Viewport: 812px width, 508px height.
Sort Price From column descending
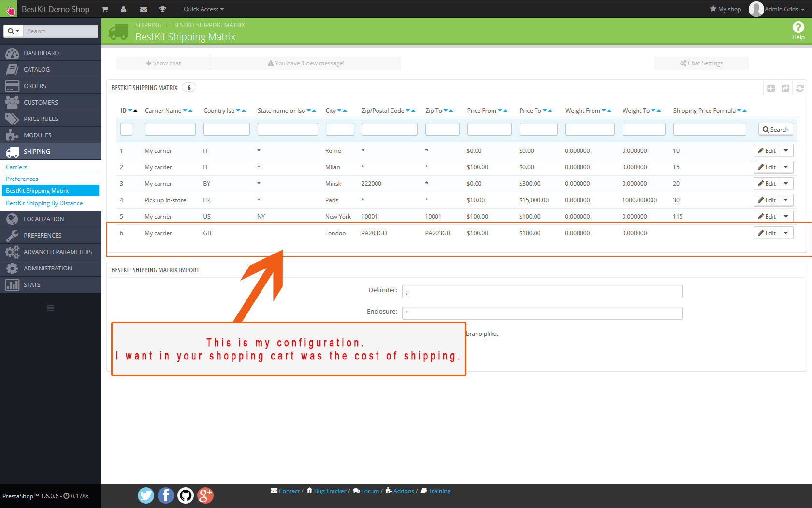tap(500, 111)
